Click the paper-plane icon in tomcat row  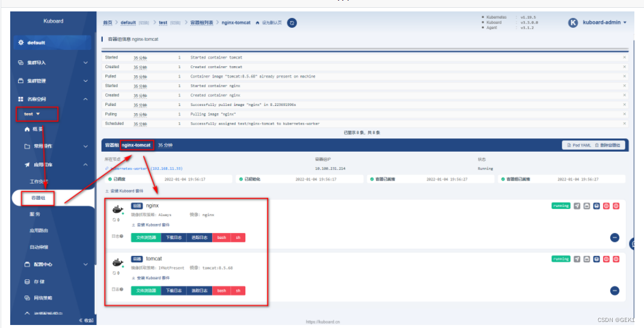[x=577, y=259]
